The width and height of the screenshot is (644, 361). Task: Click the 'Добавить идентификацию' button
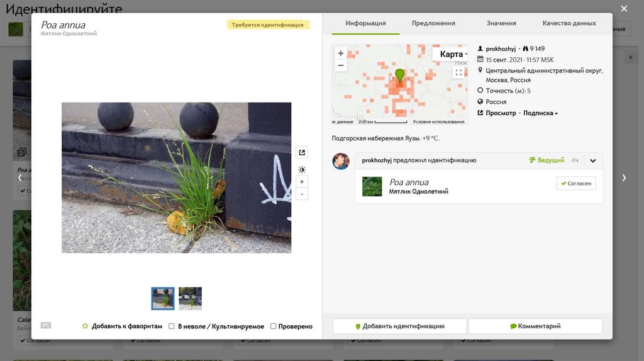(399, 326)
